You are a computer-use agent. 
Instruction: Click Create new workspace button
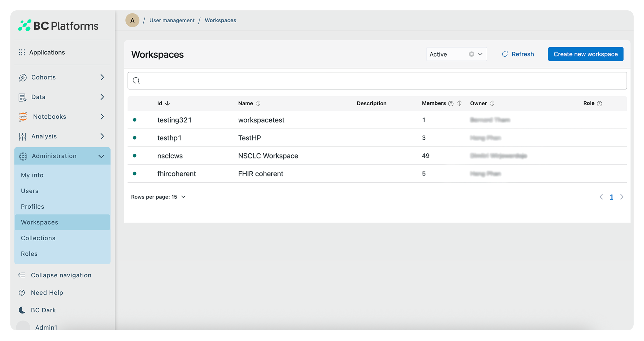click(x=585, y=54)
